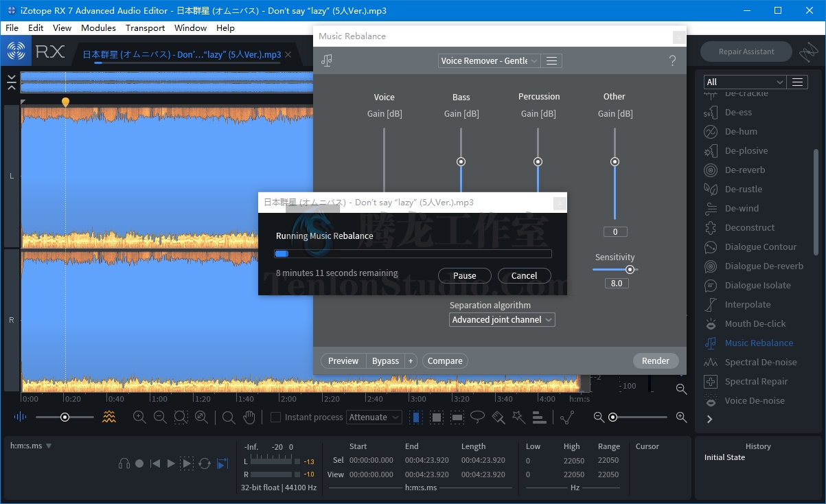Viewport: 826px width, 504px height.
Task: Open the Edit menu
Action: coord(36,28)
